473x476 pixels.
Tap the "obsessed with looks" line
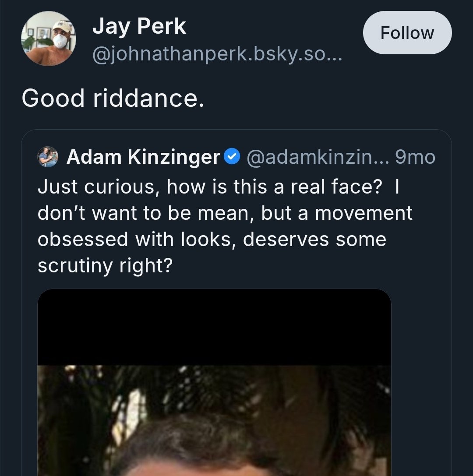point(212,239)
